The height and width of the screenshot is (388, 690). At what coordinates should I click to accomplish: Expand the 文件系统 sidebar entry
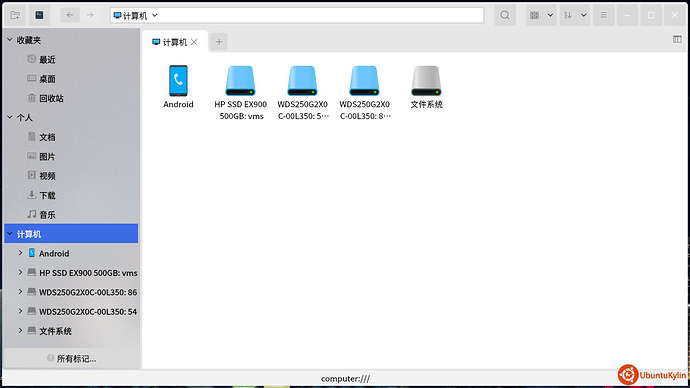tap(20, 330)
